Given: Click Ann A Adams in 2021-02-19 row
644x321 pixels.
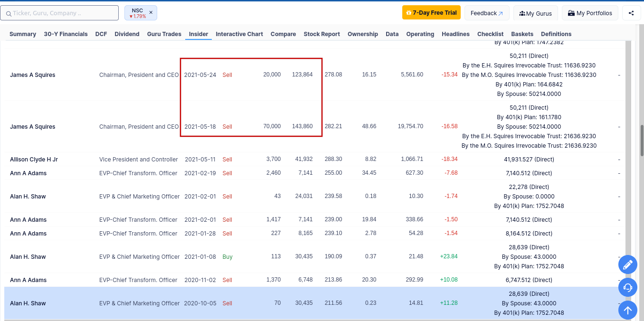Looking at the screenshot, I should click(x=28, y=173).
